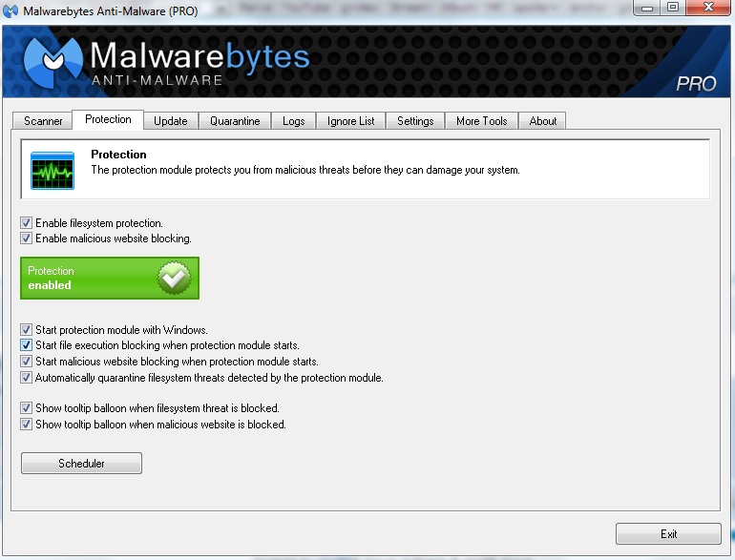Toggle Start file execution blocking checkbox
This screenshot has width=735, height=560.
(27, 345)
